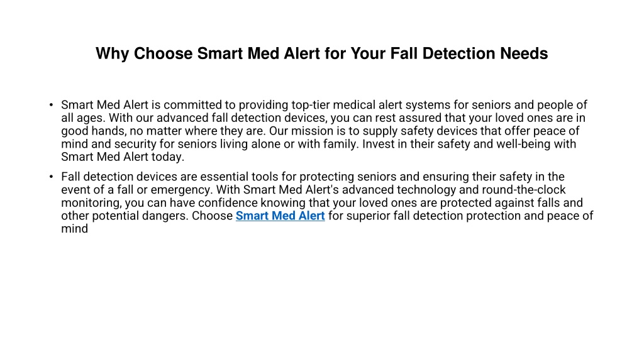The image size is (644, 362).
Task: Click the line beginning "all ages. With our advanced"
Action: click(323, 118)
